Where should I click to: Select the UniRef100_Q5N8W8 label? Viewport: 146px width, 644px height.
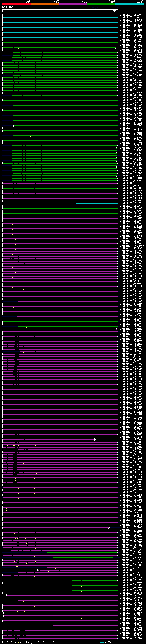click(x=131, y=67)
